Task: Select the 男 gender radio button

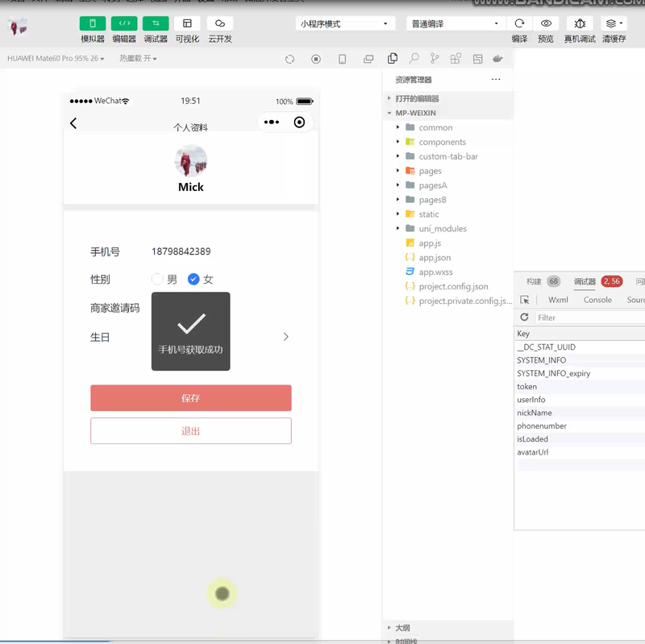Action: [x=158, y=280]
